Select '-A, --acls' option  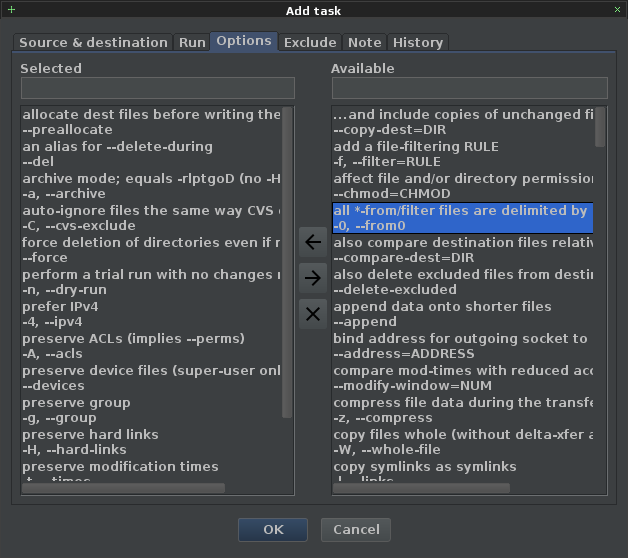[x=151, y=346]
